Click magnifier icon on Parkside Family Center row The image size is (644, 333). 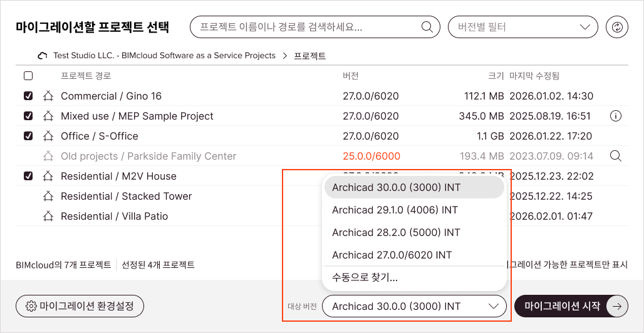615,156
